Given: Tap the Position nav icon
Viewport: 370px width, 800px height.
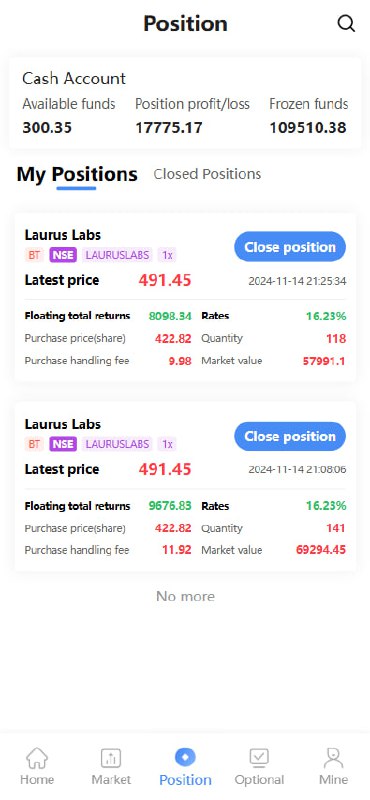Looking at the screenshot, I should 185,757.
